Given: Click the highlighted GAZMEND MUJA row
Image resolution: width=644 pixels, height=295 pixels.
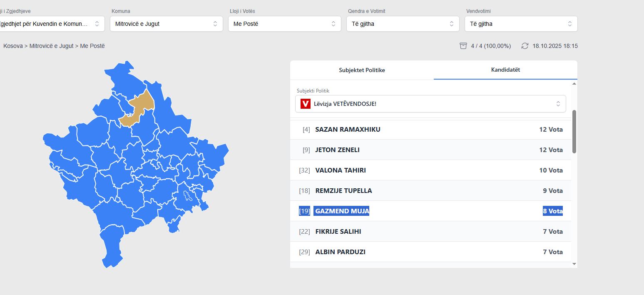Looking at the screenshot, I should coord(430,211).
